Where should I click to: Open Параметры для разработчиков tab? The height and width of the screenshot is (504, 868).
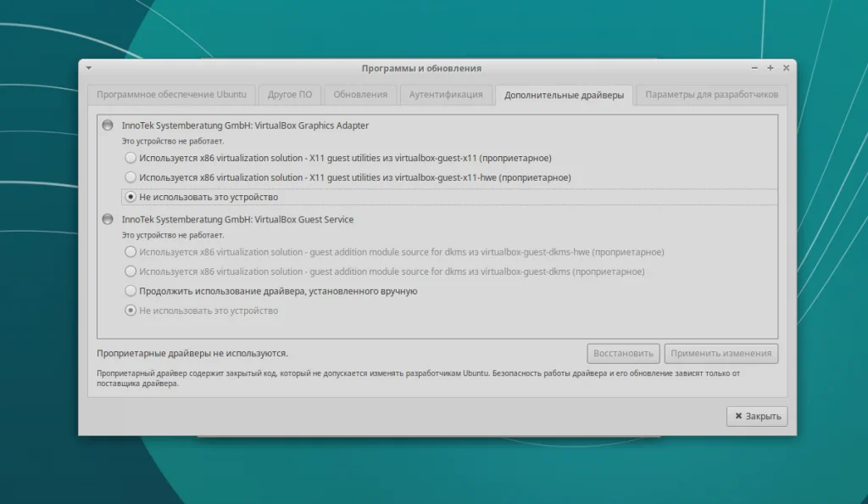point(712,95)
